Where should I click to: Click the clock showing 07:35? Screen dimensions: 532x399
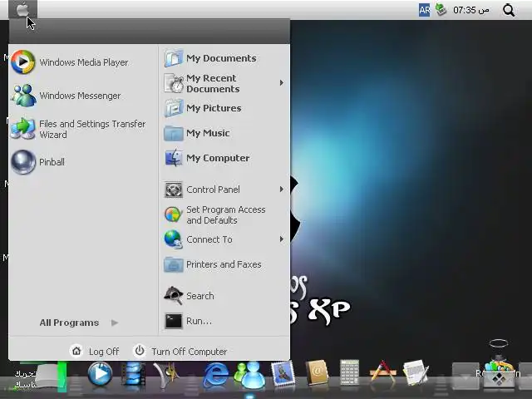[x=471, y=10]
